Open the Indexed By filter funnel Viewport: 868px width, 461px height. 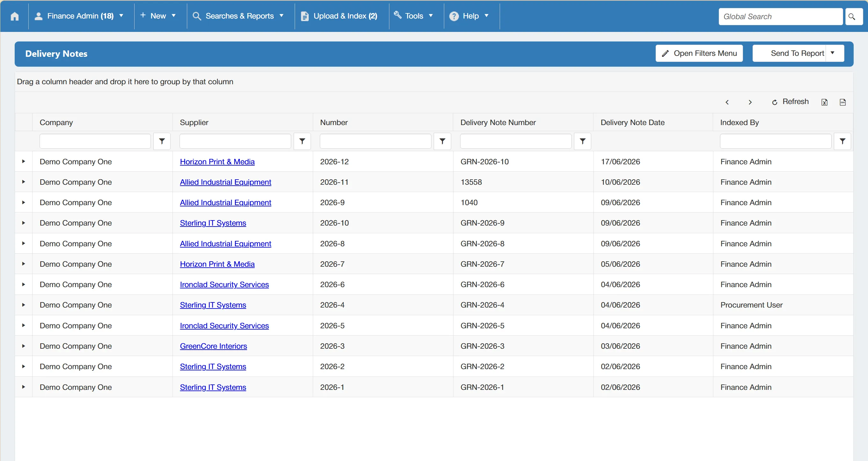pyautogui.click(x=842, y=141)
